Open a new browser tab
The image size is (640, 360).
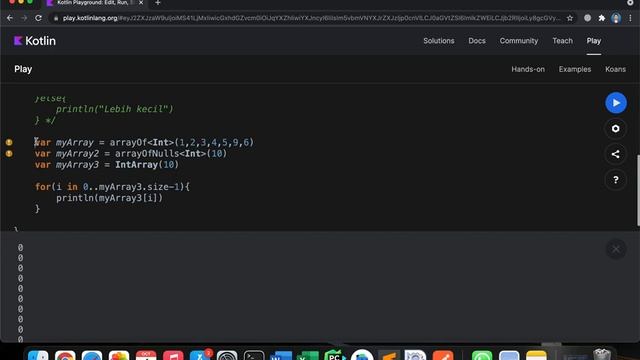pyautogui.click(x=158, y=3)
